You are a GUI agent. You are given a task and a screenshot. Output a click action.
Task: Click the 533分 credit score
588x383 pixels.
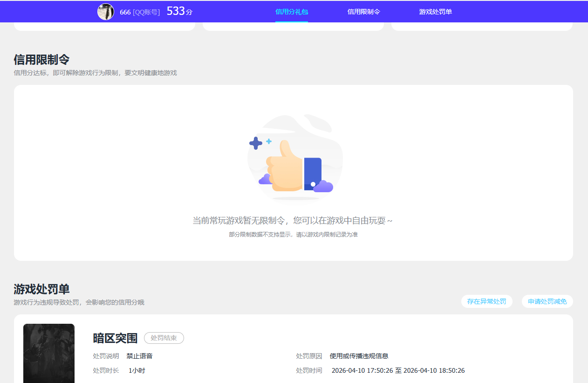(179, 11)
